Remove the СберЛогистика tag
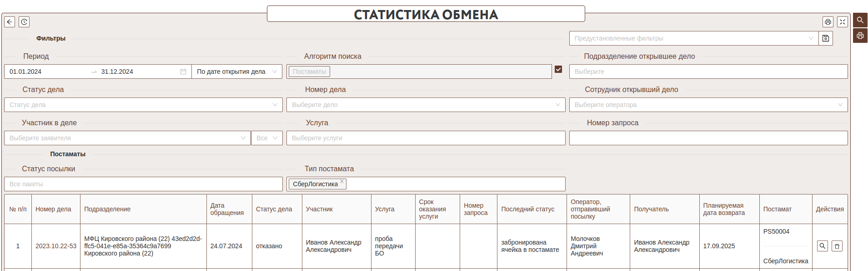Image resolution: width=868 pixels, height=271 pixels. click(342, 181)
